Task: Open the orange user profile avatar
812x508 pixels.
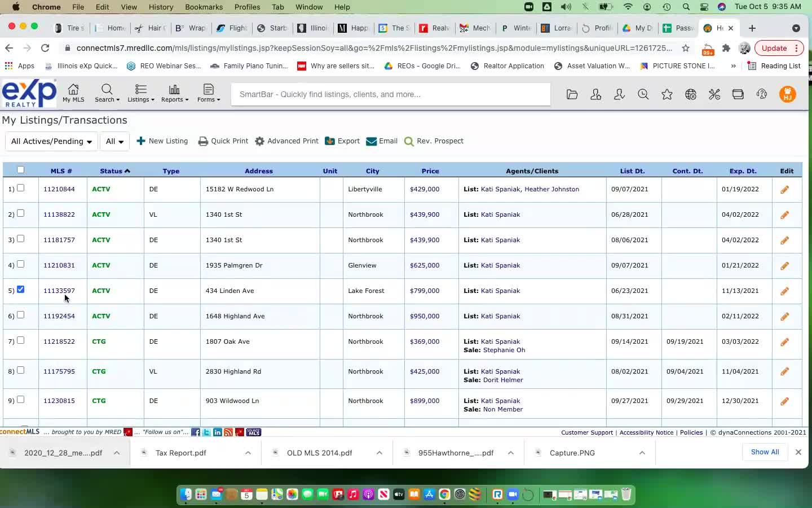Action: click(788, 94)
